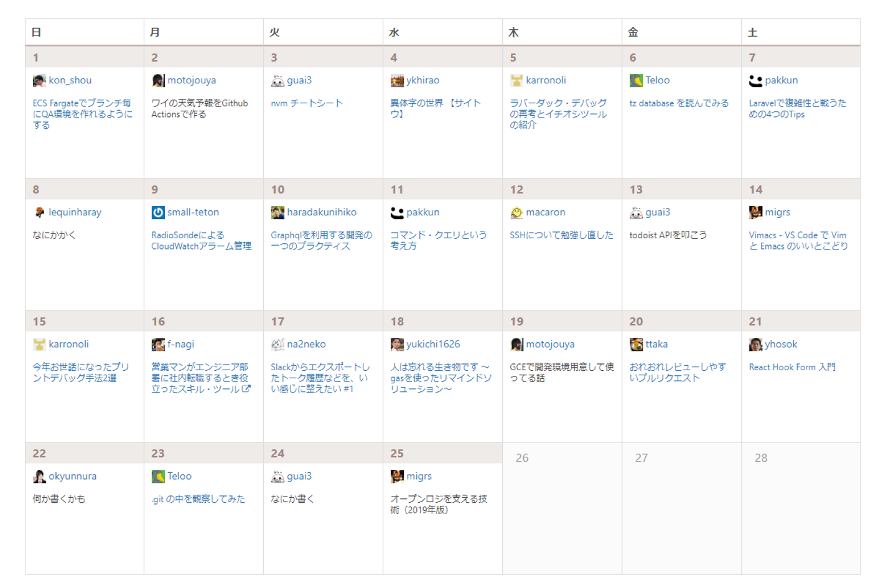Click guai3's avatar on day 24
The width and height of the screenshot is (896, 588).
[x=278, y=477]
